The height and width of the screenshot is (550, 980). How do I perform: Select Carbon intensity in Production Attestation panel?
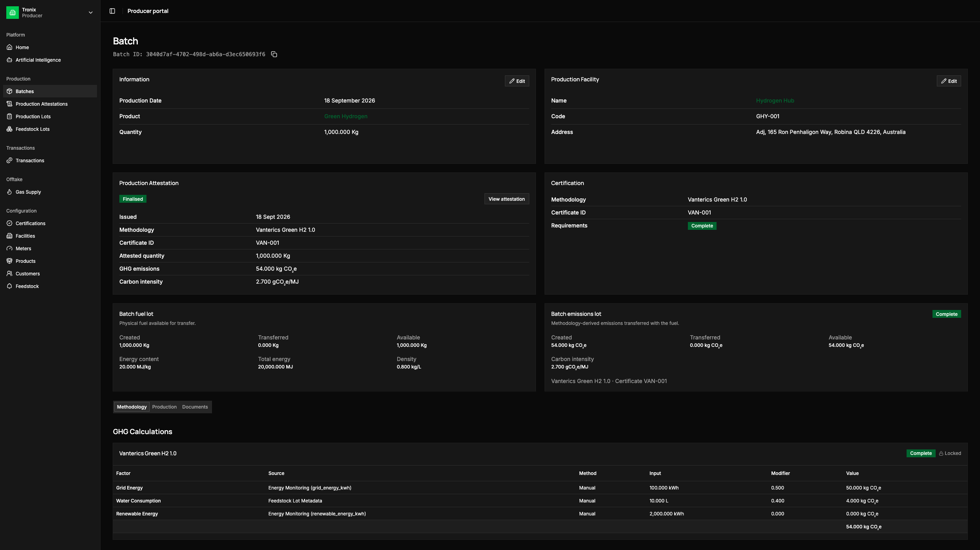277,282
